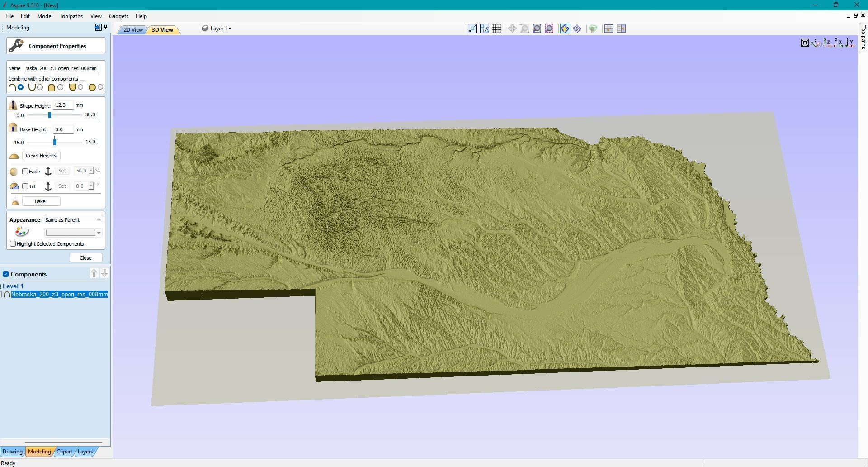Tile 2D and 3D views horizontally
The image size is (868, 467).
coord(609,29)
